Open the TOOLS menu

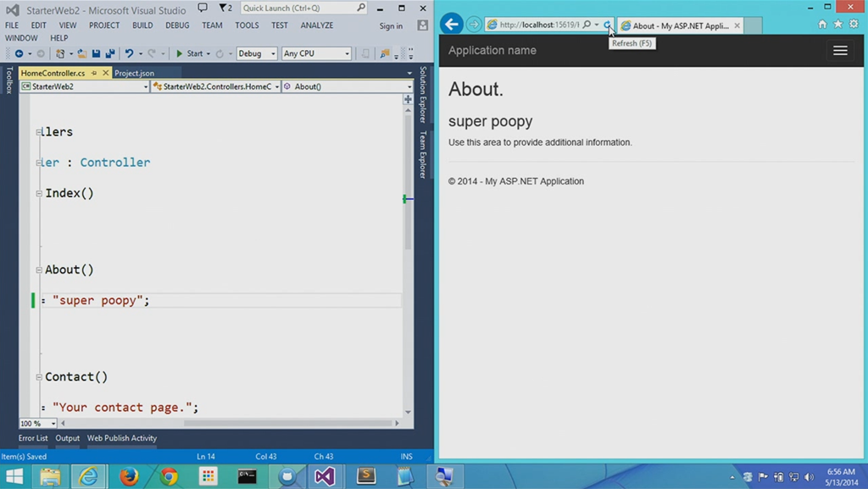(x=247, y=25)
